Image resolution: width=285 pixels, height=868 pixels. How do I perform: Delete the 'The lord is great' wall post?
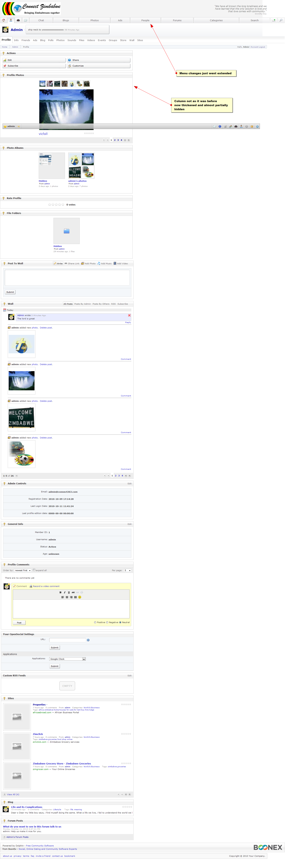[129, 315]
